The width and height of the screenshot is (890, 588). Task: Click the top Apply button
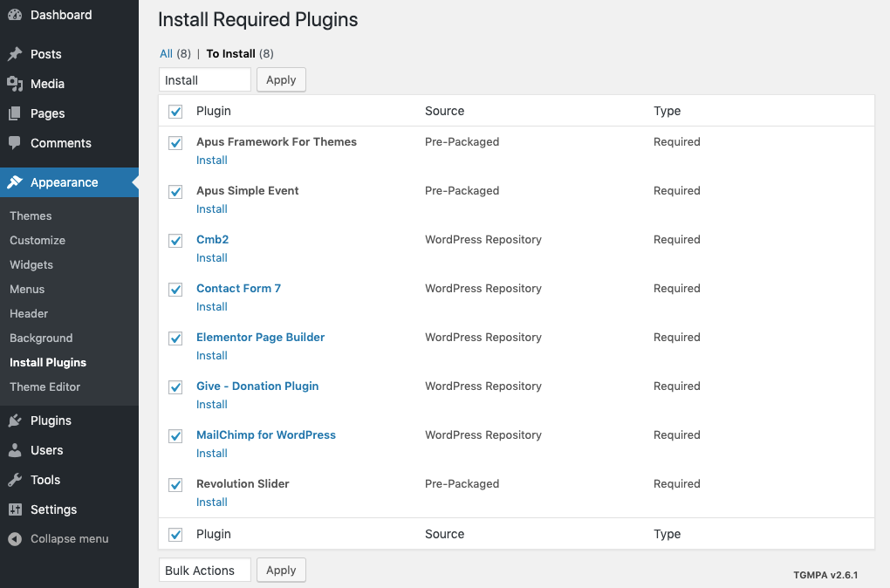pyautogui.click(x=281, y=79)
